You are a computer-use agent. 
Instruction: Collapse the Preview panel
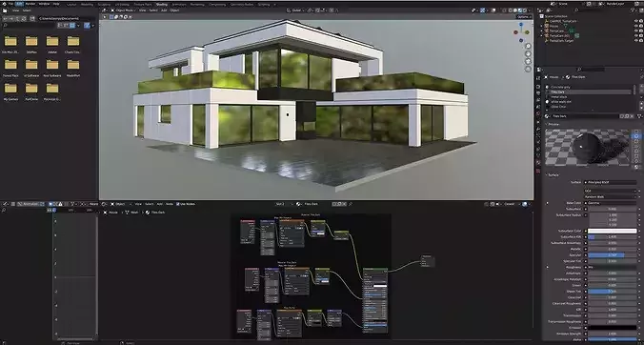pos(553,124)
